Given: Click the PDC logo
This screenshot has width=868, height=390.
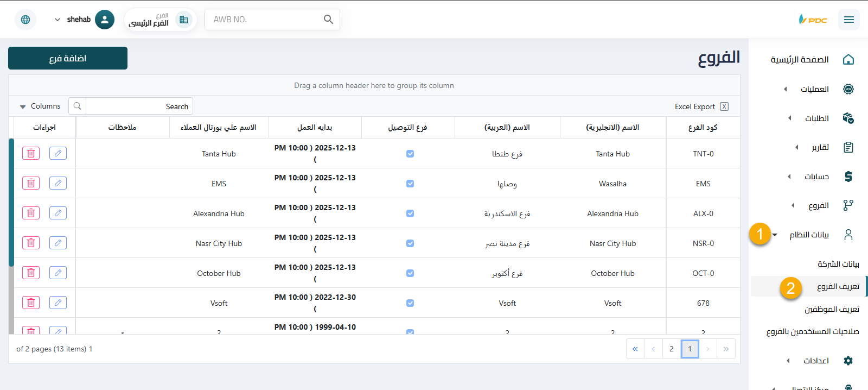Looking at the screenshot, I should (x=813, y=20).
